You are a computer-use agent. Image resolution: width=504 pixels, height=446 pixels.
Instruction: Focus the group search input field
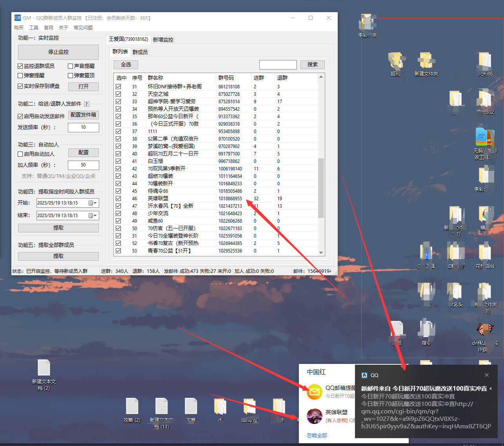278,64
